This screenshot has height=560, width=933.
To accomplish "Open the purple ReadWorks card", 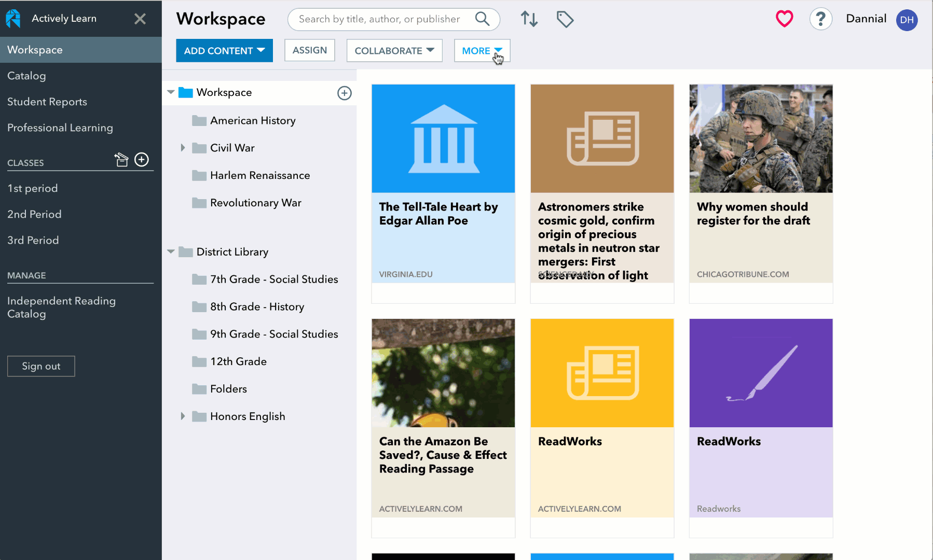I will 761,428.
